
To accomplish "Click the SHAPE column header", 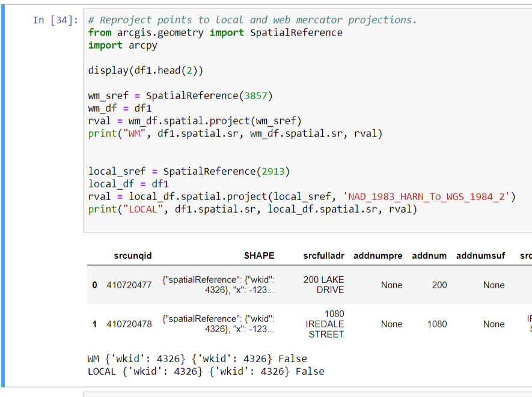I will pyautogui.click(x=259, y=256).
